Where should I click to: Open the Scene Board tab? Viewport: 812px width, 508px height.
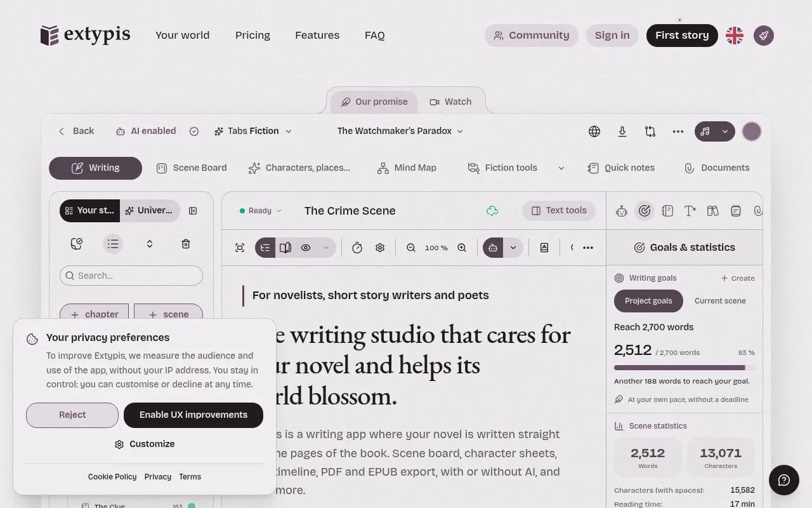[192, 168]
